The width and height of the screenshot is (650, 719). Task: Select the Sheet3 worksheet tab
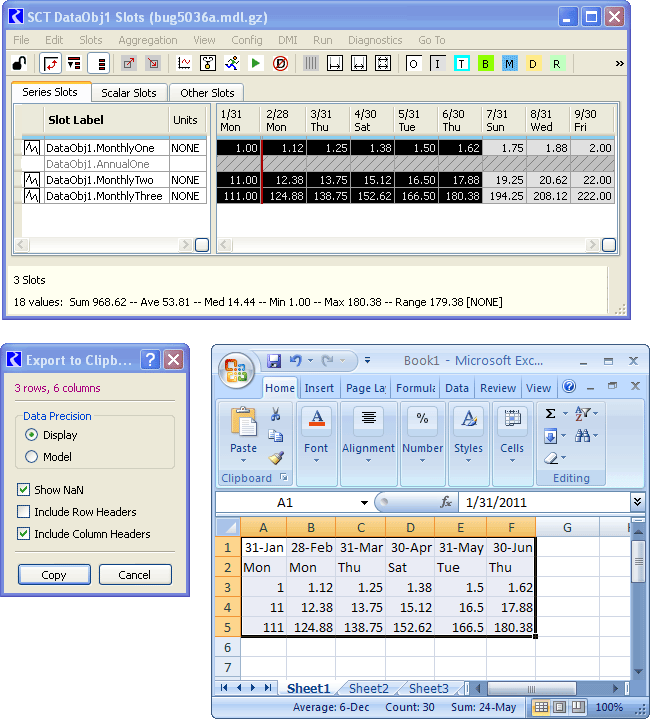tap(428, 688)
